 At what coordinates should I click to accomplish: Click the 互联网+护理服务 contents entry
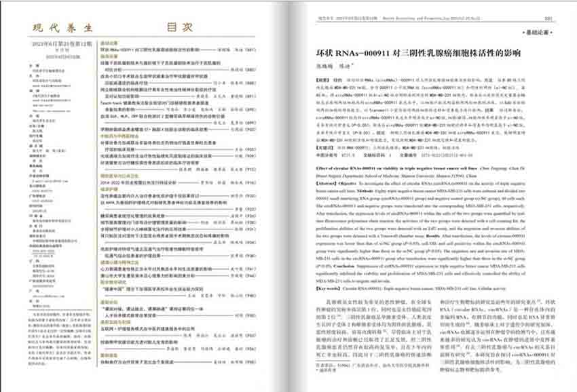tap(150, 328)
